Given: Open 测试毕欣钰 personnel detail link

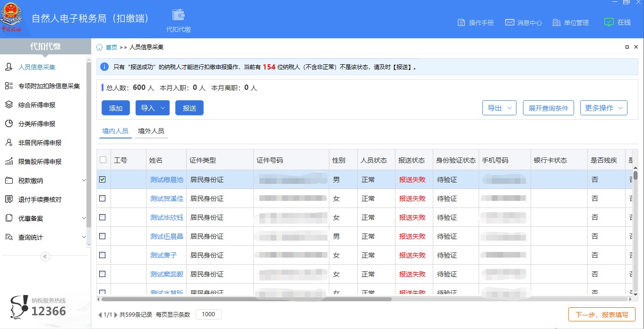Looking at the screenshot, I should (166, 217).
